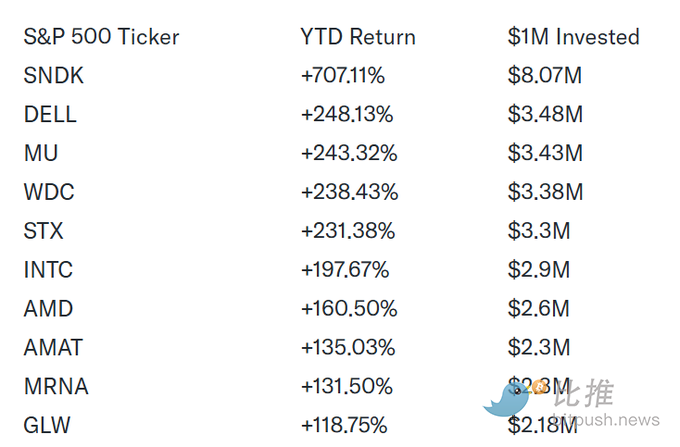Click the S&P 500 Ticker column header
Viewport: 680px width, 447px height.
[101, 36]
